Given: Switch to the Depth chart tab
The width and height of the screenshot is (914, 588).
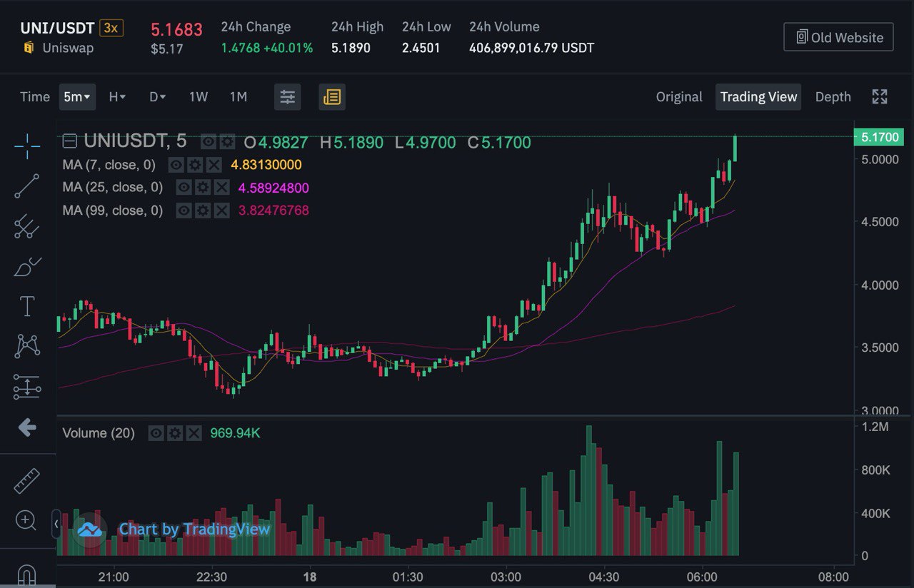Looking at the screenshot, I should (x=833, y=97).
